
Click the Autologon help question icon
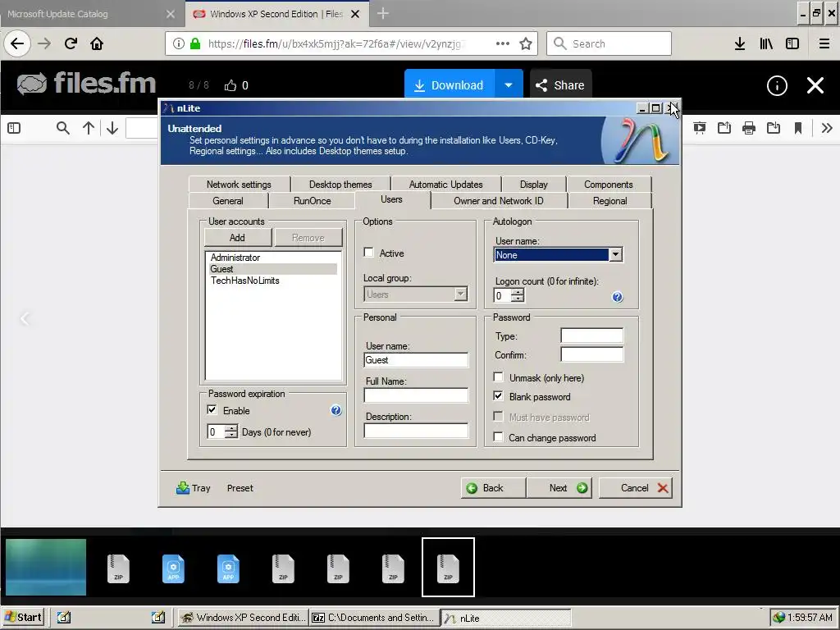(617, 297)
